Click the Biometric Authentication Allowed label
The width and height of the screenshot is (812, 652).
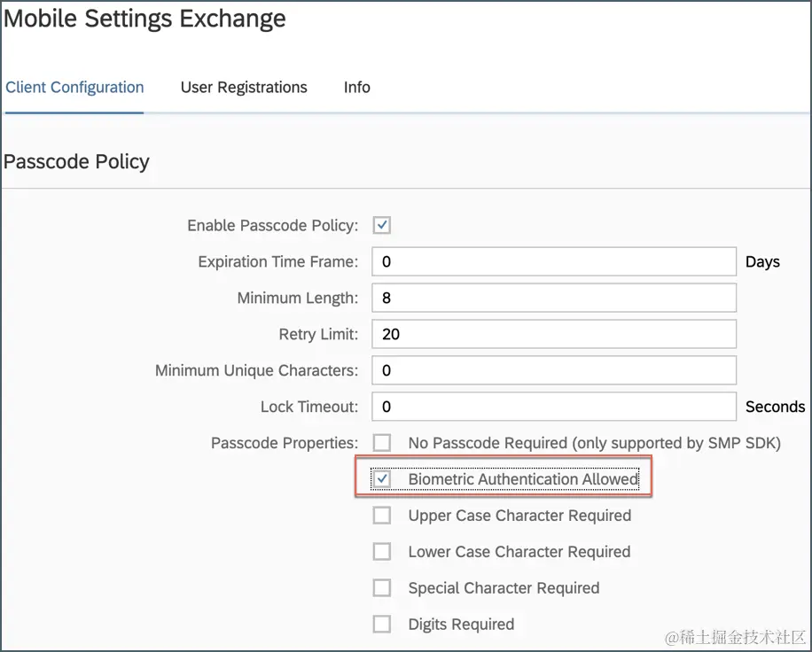click(523, 479)
